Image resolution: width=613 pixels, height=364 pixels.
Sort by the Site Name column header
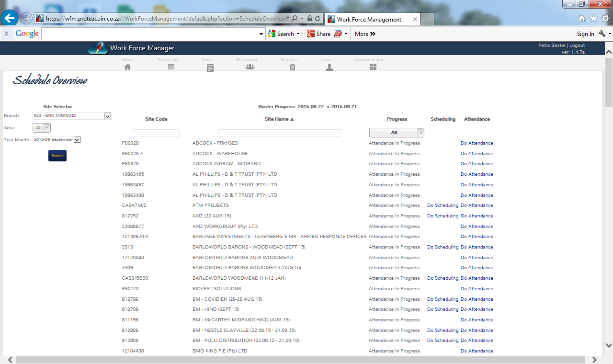point(279,119)
